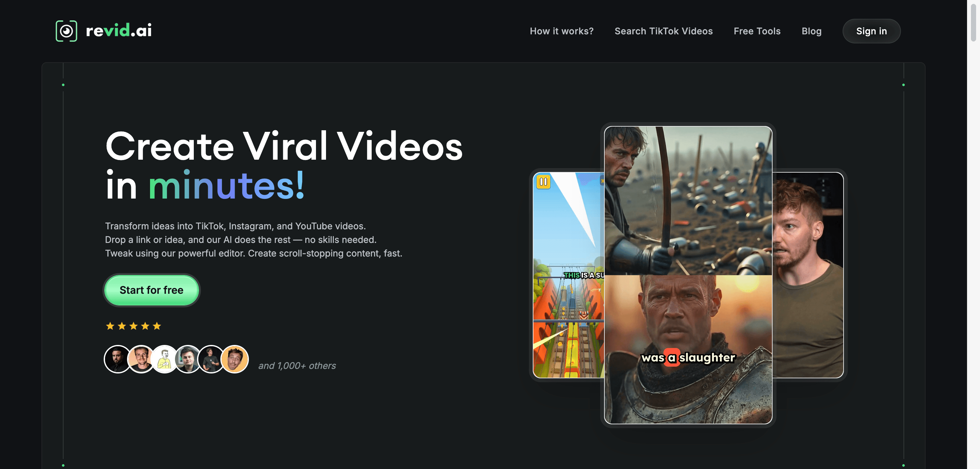Open the How it works? menu item

[x=562, y=31]
